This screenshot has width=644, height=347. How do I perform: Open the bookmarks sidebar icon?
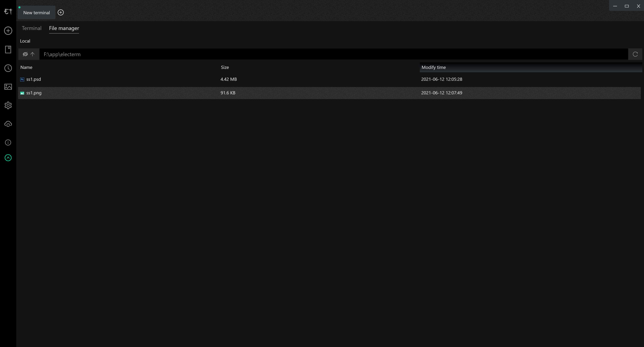pyautogui.click(x=8, y=49)
